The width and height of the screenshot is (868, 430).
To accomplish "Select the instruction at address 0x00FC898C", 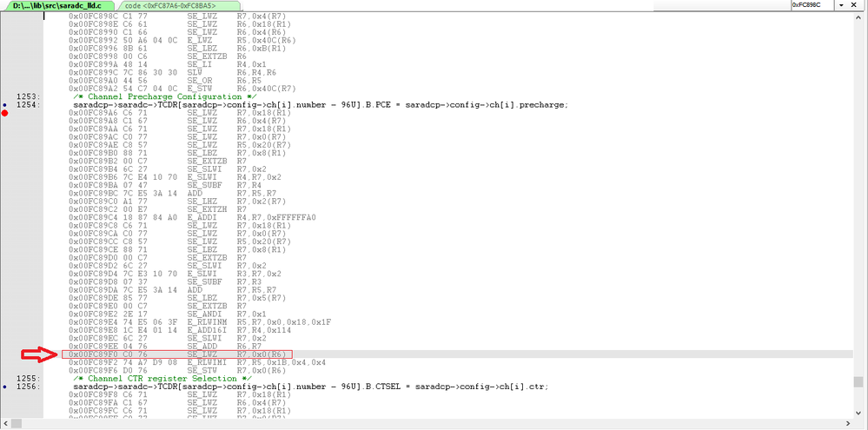I will [x=179, y=16].
